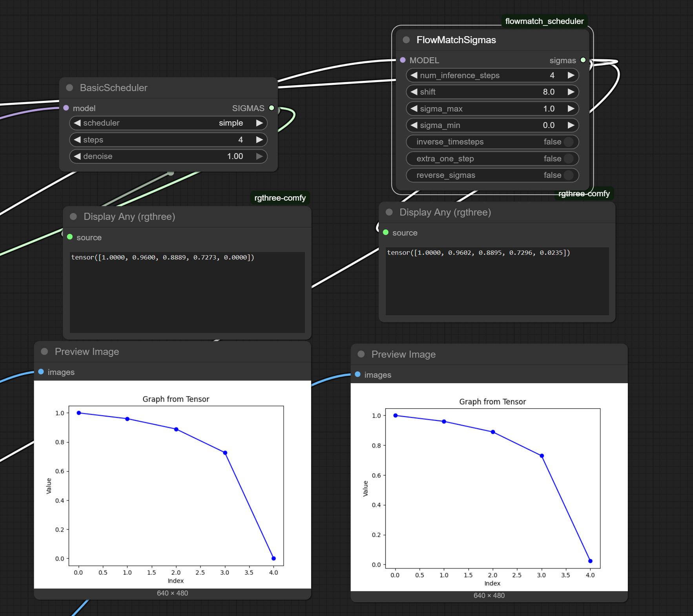693x616 pixels.
Task: Decrease sigma_min value
Action: [414, 125]
